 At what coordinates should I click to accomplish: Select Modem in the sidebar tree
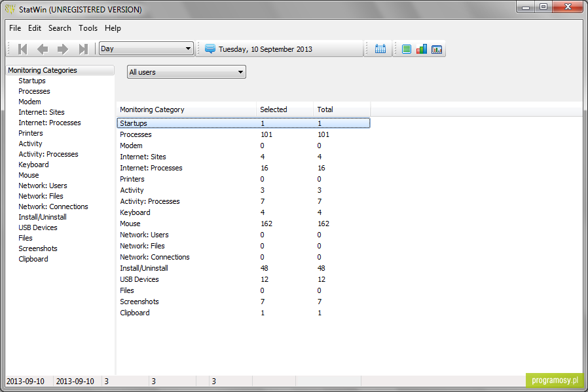point(29,102)
